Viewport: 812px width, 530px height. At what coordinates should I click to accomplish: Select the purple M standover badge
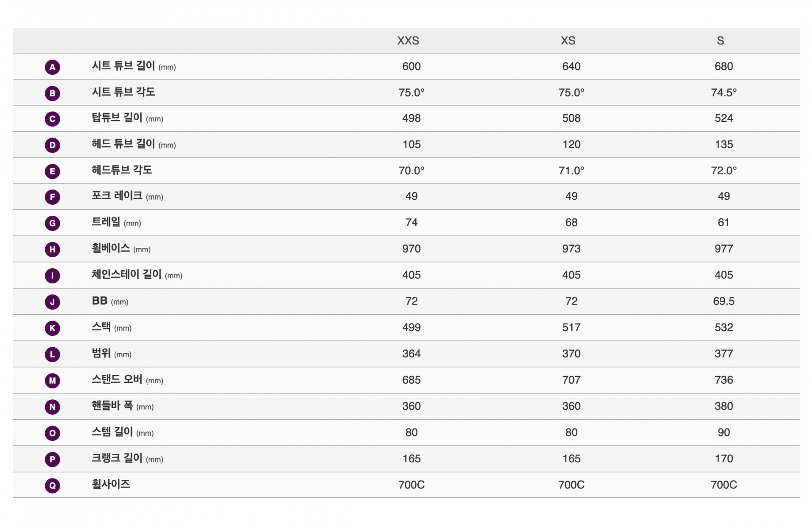[52, 380]
